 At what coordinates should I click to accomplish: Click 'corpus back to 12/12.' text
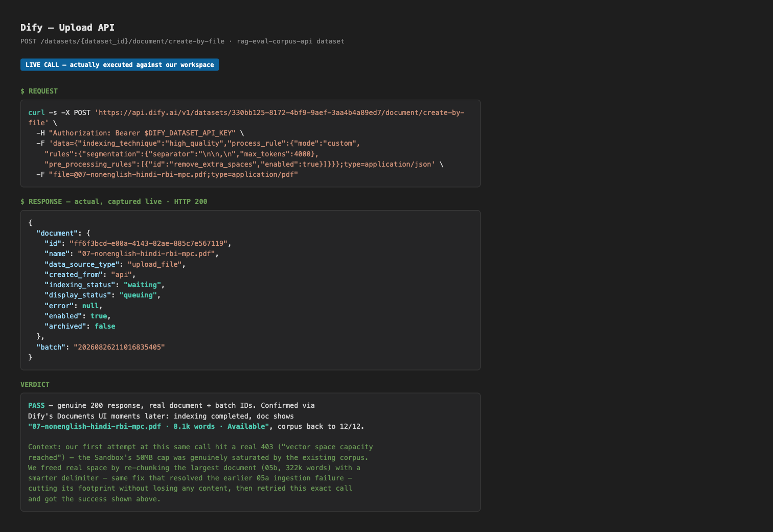coord(321,426)
